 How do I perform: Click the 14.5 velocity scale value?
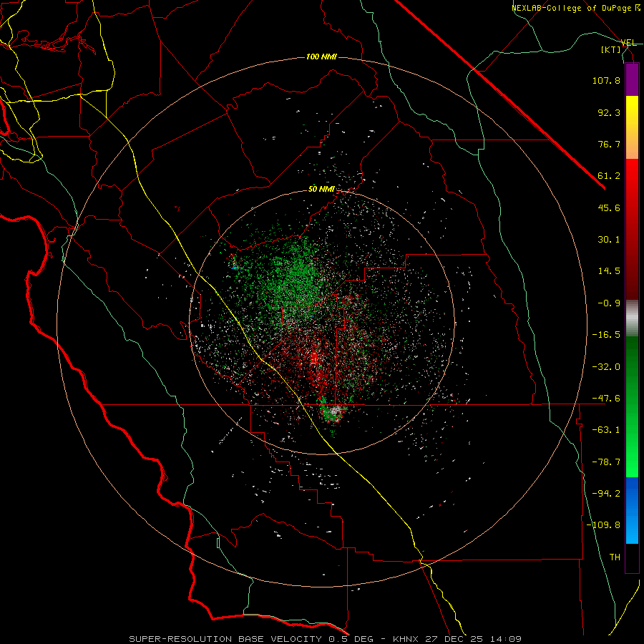pos(609,271)
